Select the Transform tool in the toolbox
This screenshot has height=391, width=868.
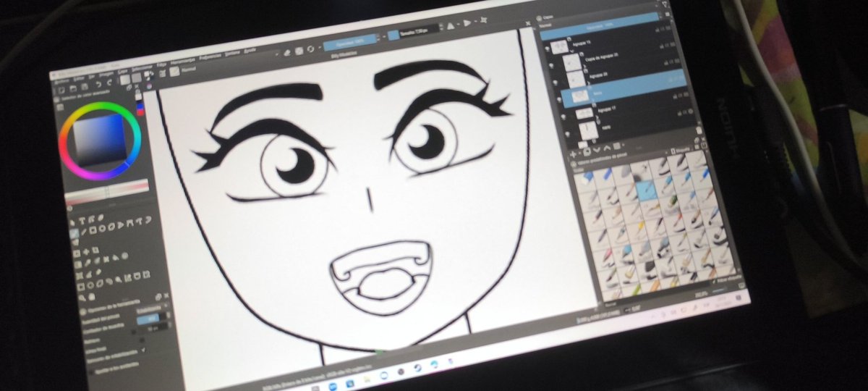pyautogui.click(x=77, y=253)
